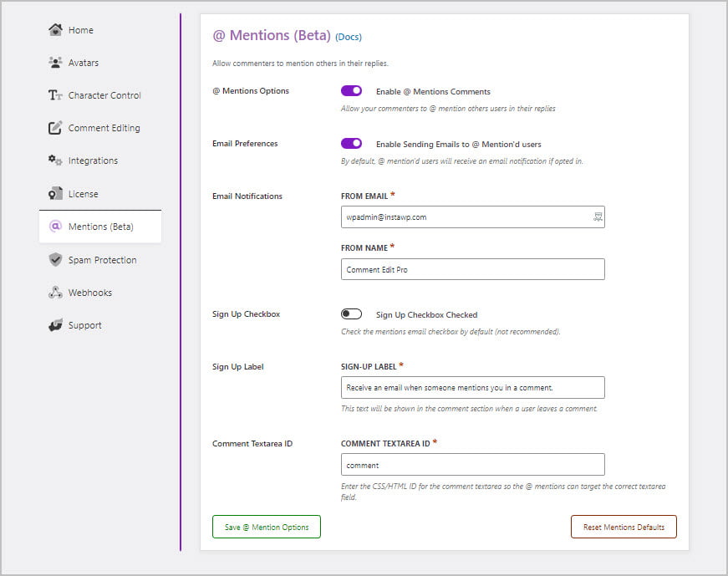The image size is (728, 576).
Task: Go to the Spam Protection menu item
Action: pyautogui.click(x=102, y=260)
